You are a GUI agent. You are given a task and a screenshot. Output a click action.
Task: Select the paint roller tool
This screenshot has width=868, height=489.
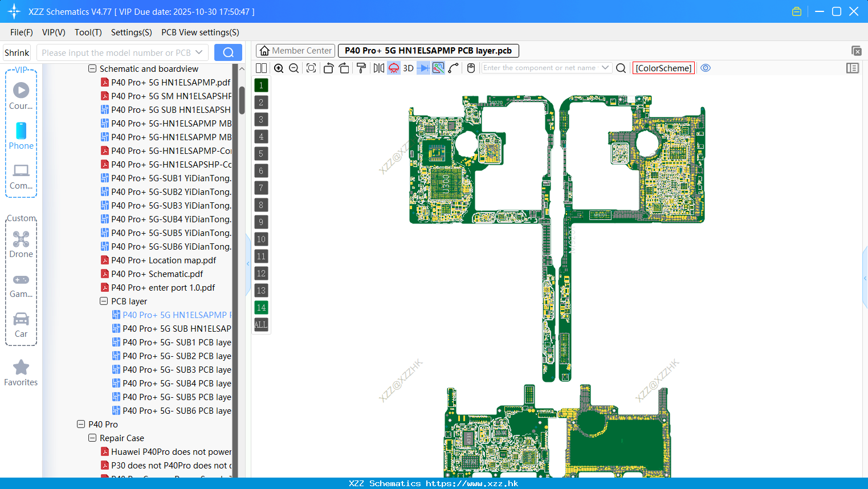tap(361, 68)
